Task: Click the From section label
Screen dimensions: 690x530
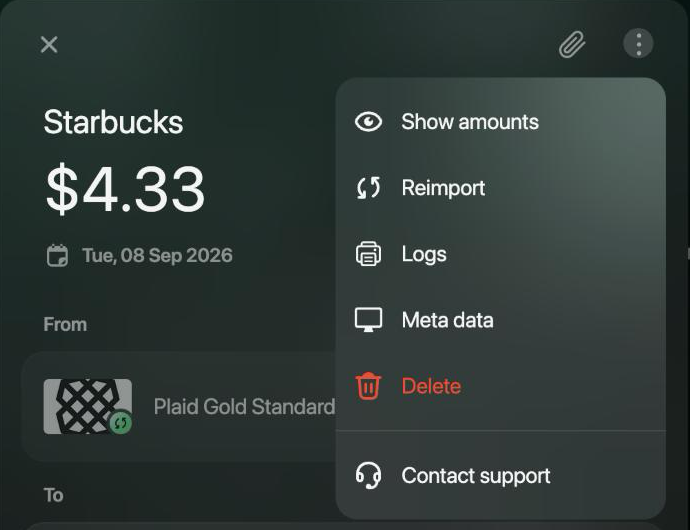Action: coord(65,324)
